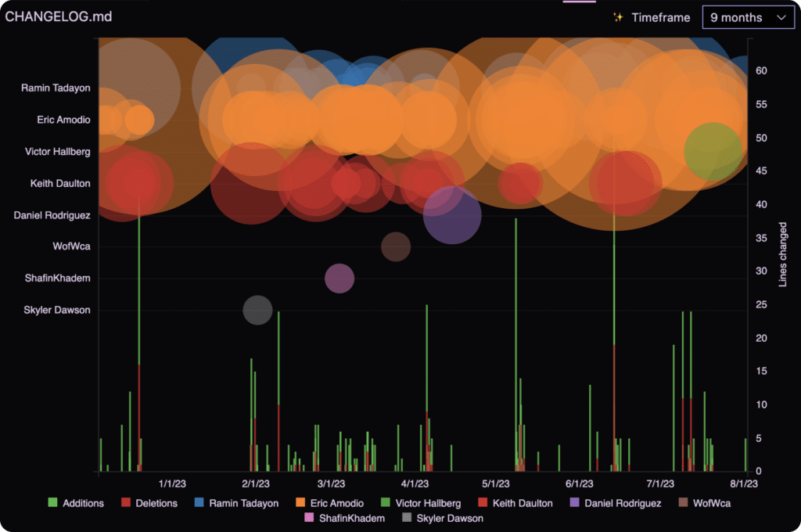Hide Eric Amodio in the chart legend
801x532 pixels.
[x=331, y=503]
